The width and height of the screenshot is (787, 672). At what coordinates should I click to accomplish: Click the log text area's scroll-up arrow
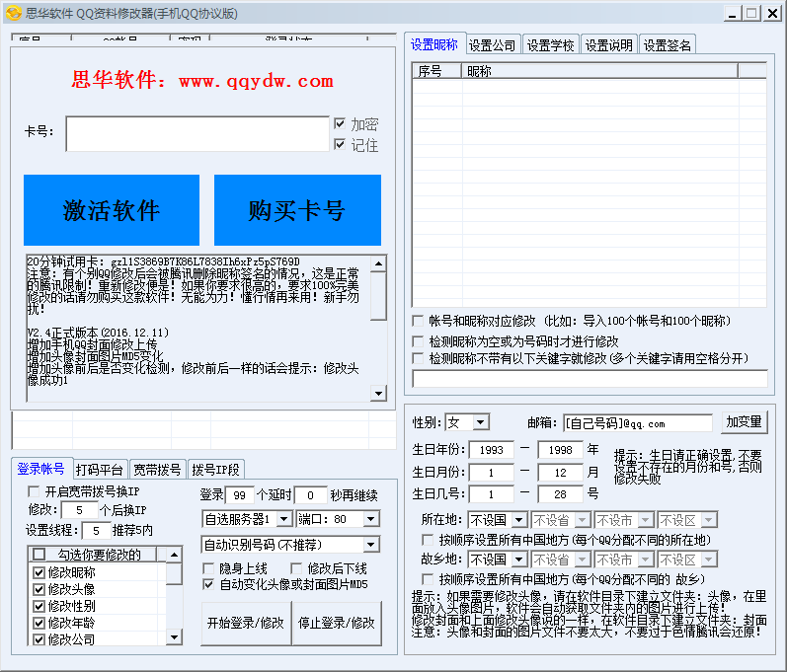[378, 263]
